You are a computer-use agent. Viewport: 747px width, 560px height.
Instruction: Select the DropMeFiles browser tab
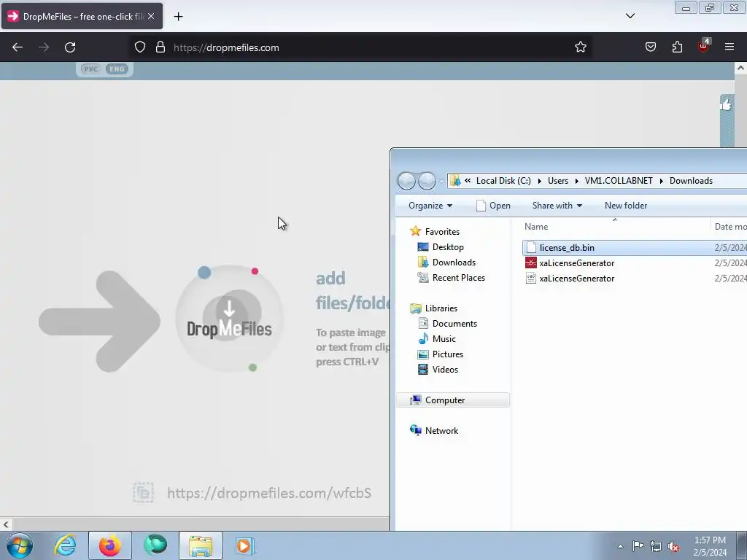[x=82, y=16]
